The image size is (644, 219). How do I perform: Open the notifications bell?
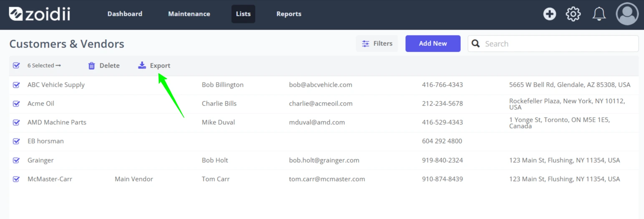[599, 14]
